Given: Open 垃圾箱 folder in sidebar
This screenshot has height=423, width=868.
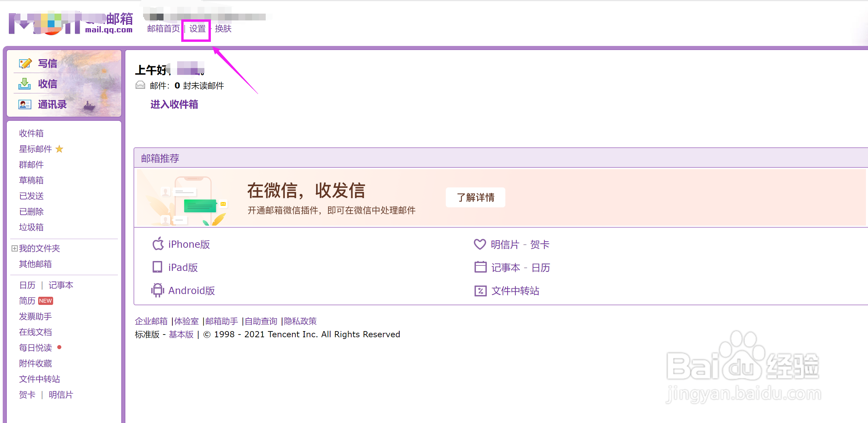Looking at the screenshot, I should point(31,227).
